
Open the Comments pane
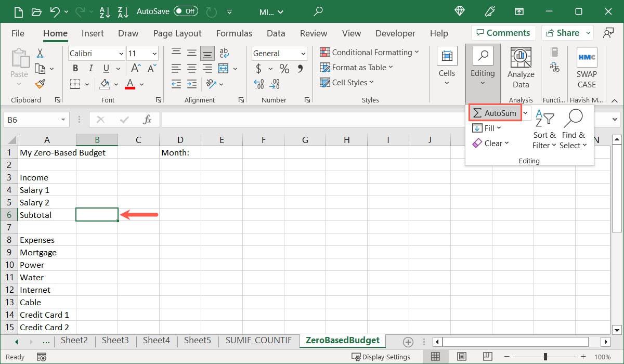[x=503, y=32]
